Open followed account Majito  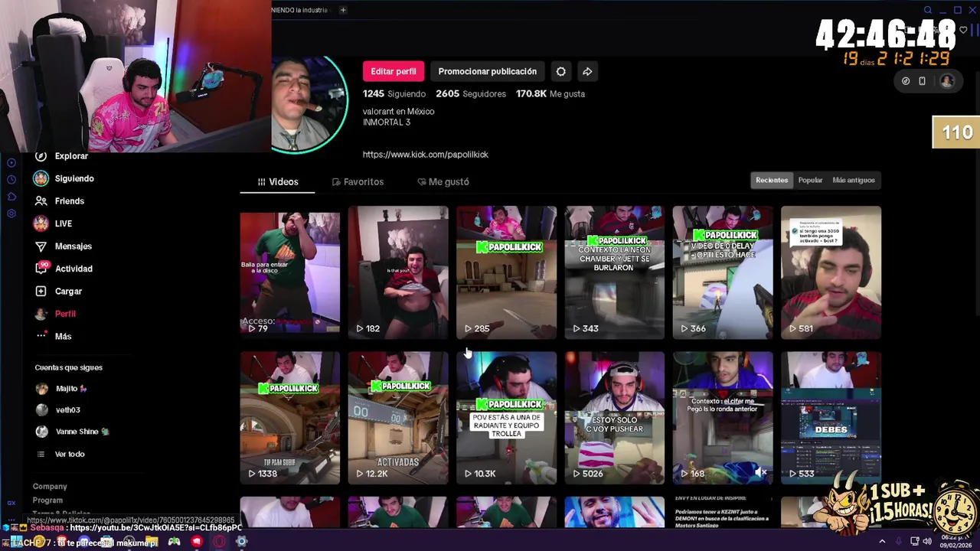pyautogui.click(x=61, y=389)
